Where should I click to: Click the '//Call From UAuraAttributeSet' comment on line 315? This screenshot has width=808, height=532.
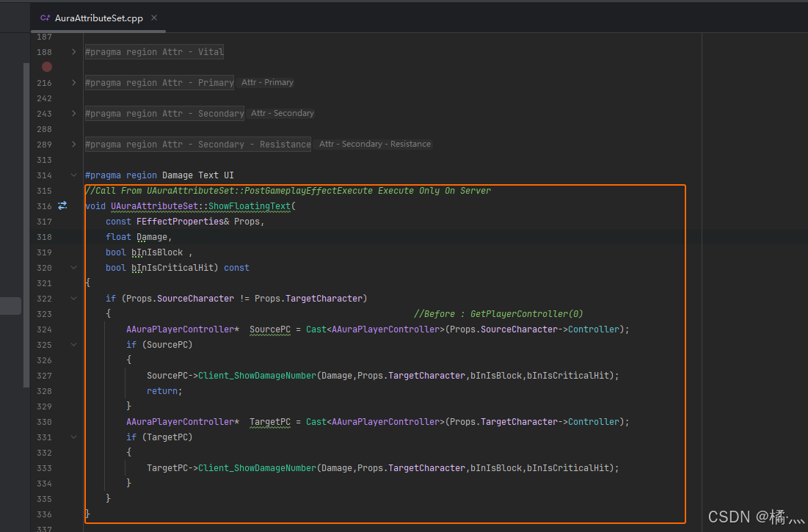tap(288, 191)
